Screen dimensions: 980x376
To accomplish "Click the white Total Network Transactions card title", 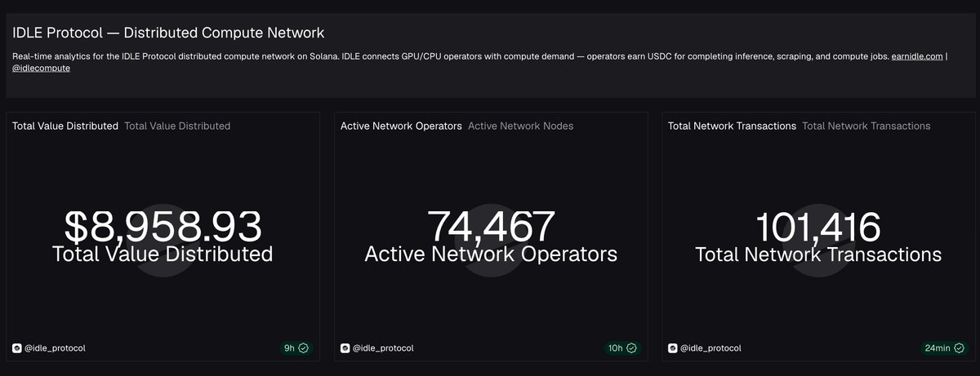I will point(732,126).
